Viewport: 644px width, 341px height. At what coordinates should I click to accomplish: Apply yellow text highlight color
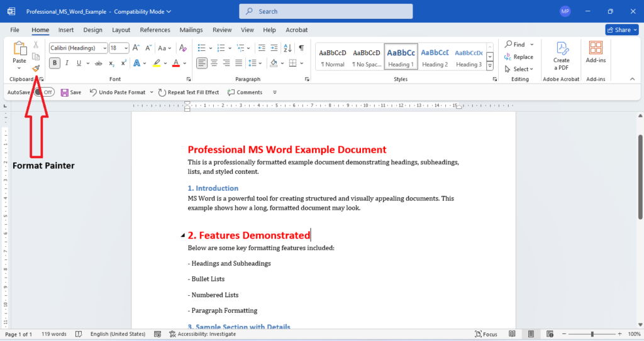(157, 63)
